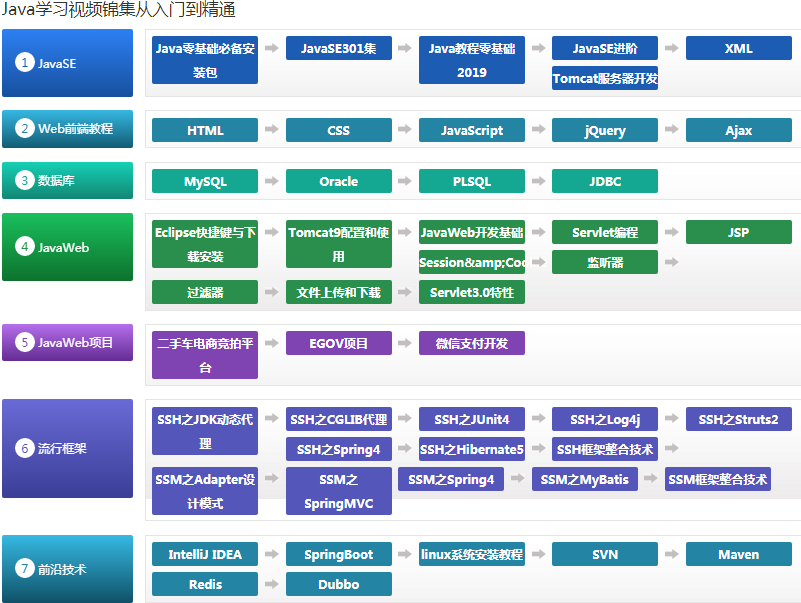Open the SSH之Struts2 course

point(738,419)
